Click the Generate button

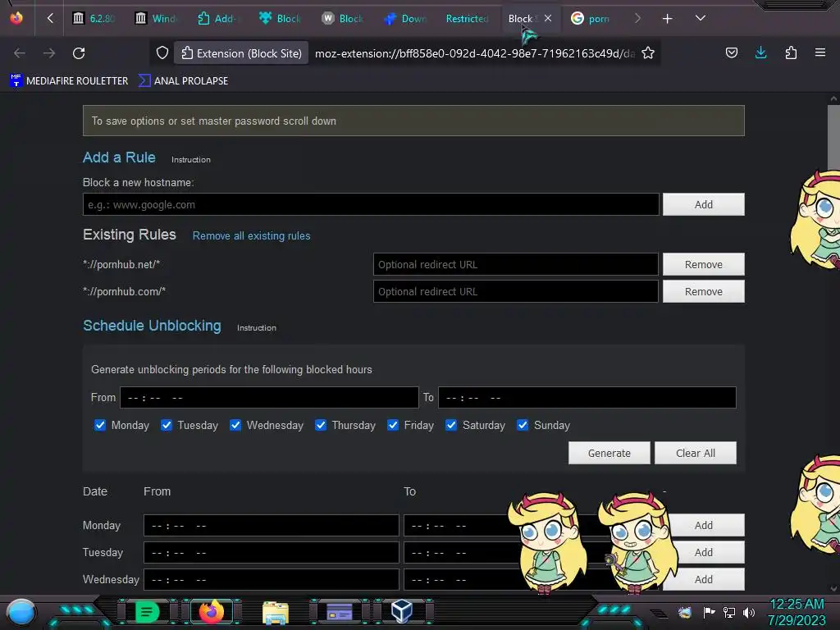coord(609,453)
